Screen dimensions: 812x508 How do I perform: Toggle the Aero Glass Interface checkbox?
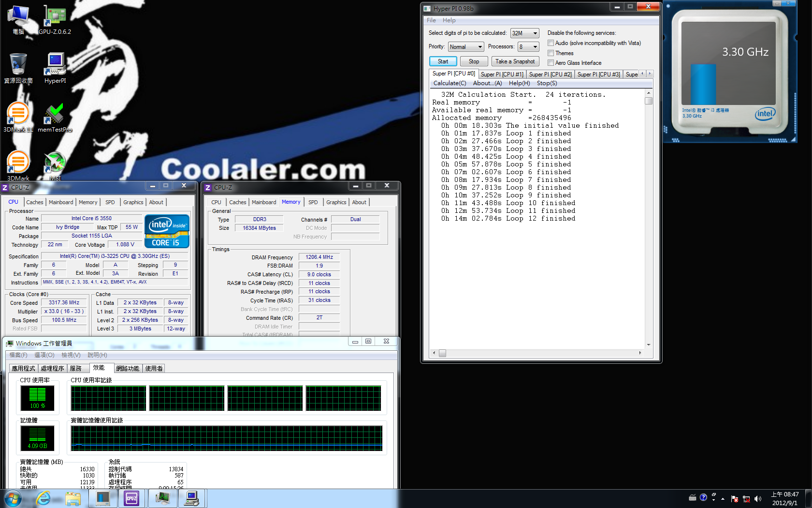[x=551, y=63]
